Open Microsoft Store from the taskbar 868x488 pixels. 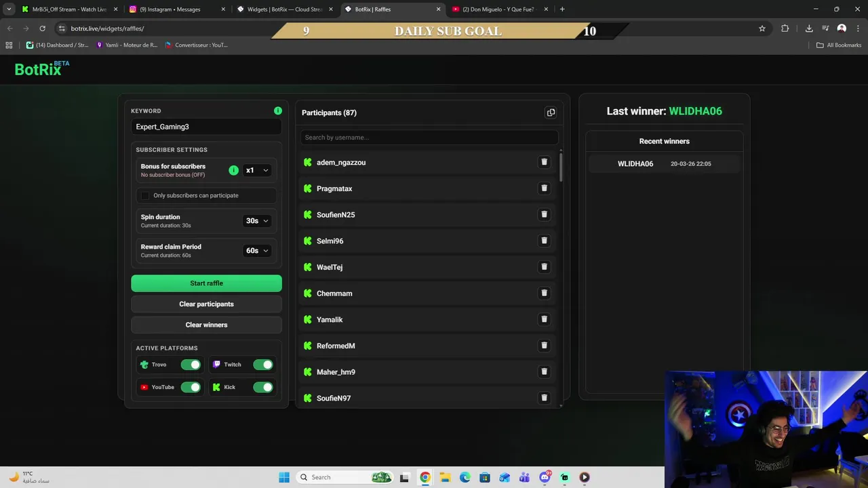coord(485,477)
